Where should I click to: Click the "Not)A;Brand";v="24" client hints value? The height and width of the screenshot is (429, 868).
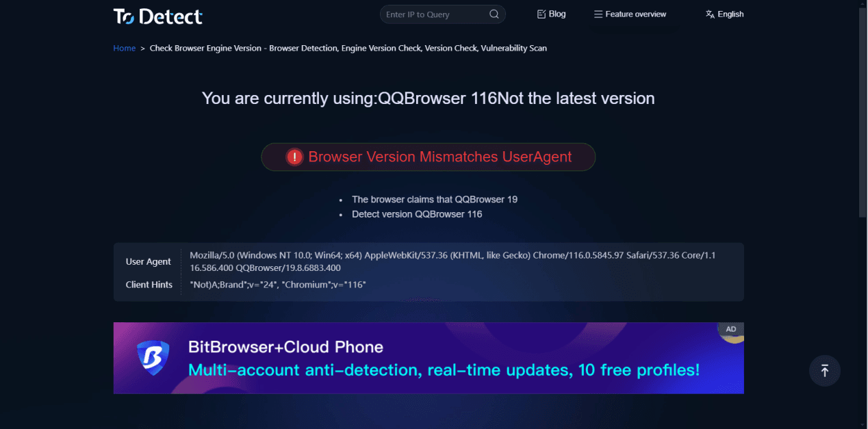(278, 285)
